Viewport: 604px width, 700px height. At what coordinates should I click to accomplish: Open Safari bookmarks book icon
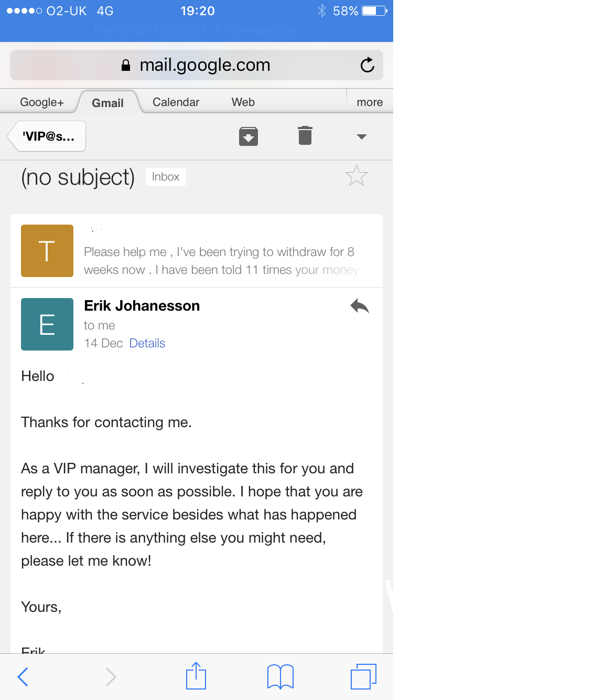281,676
